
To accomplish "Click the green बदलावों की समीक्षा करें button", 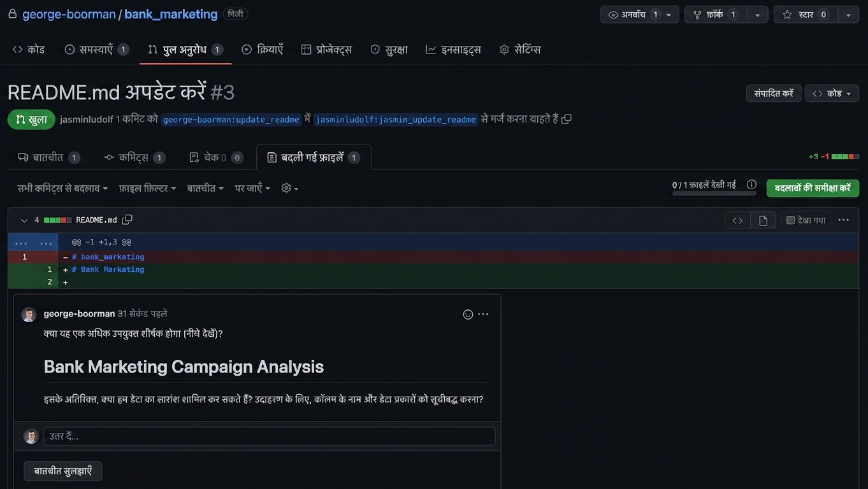I will point(813,188).
